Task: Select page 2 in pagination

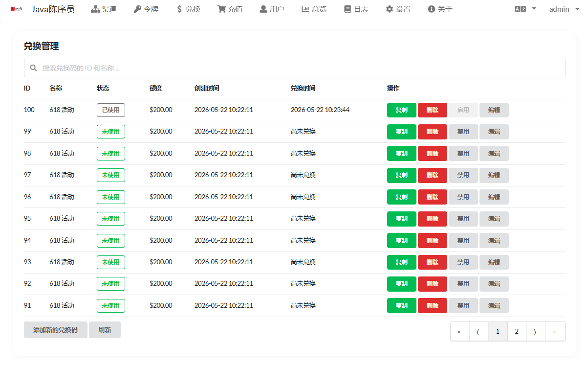Action: [517, 331]
